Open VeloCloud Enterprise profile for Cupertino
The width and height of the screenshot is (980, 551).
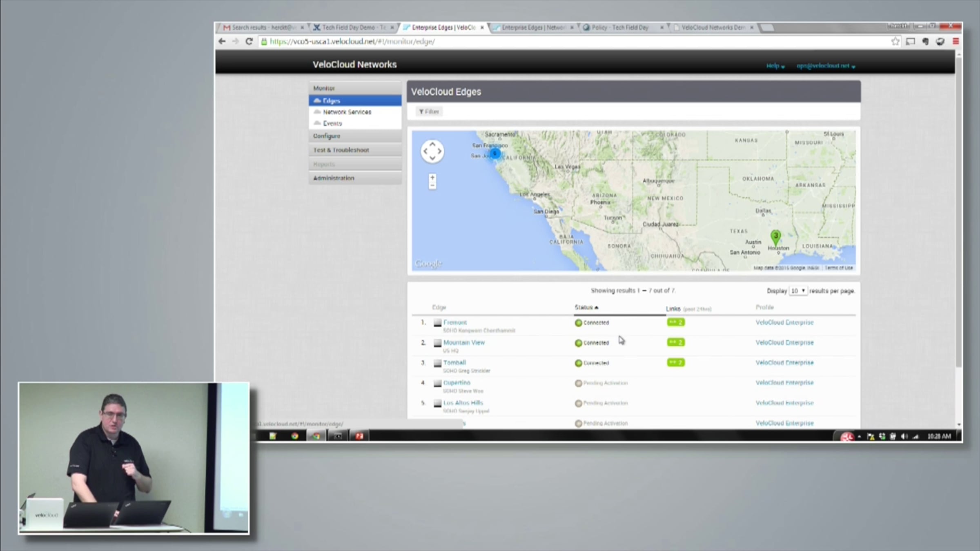click(x=784, y=383)
